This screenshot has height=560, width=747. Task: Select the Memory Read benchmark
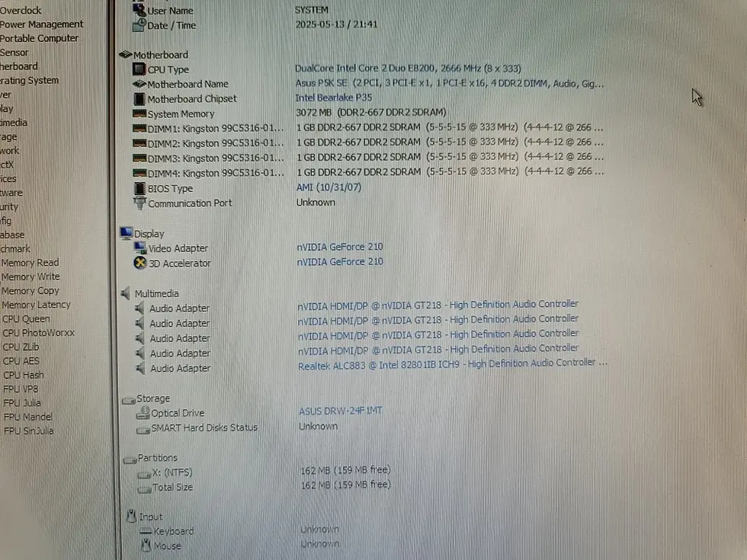click(x=30, y=262)
